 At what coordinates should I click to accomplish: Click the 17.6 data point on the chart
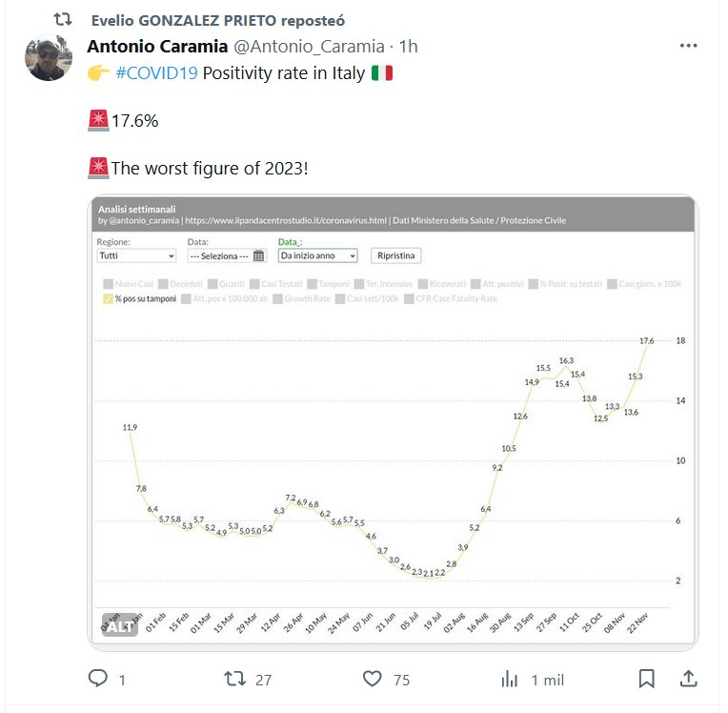click(x=647, y=346)
